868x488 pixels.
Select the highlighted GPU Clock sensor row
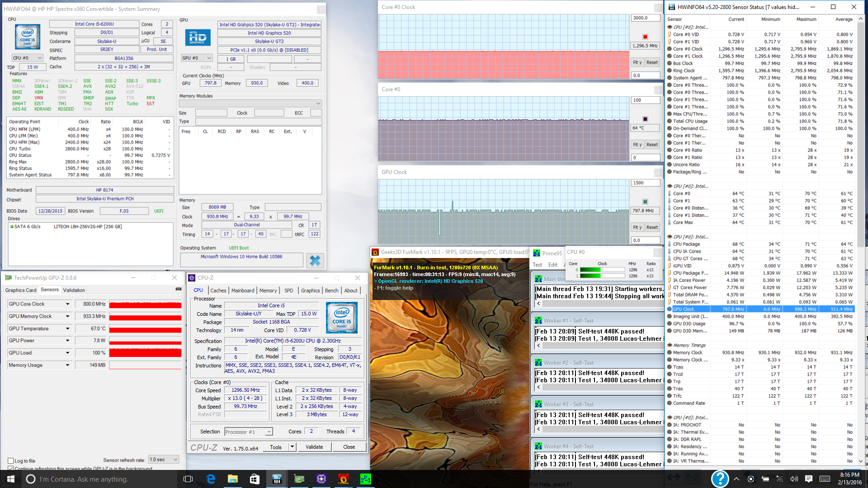click(x=761, y=309)
